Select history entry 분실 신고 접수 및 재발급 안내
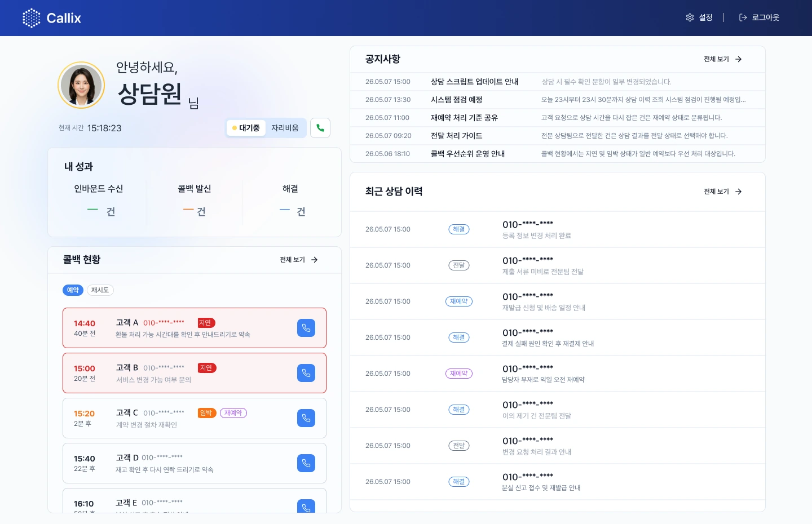 (558, 482)
